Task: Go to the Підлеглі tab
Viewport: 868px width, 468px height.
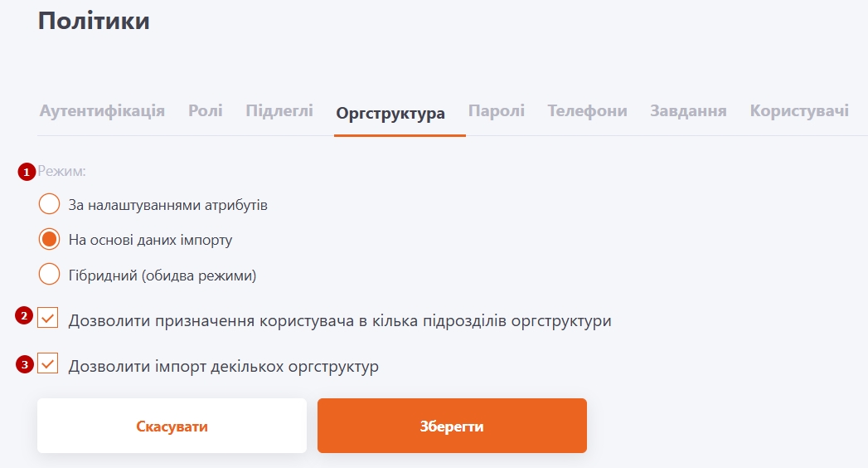Action: coord(279,111)
